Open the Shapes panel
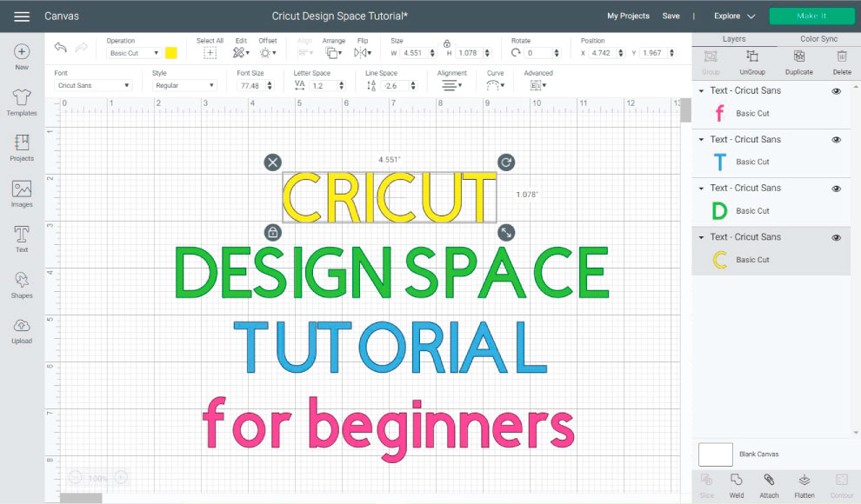Image resolution: width=861 pixels, height=504 pixels. [22, 284]
